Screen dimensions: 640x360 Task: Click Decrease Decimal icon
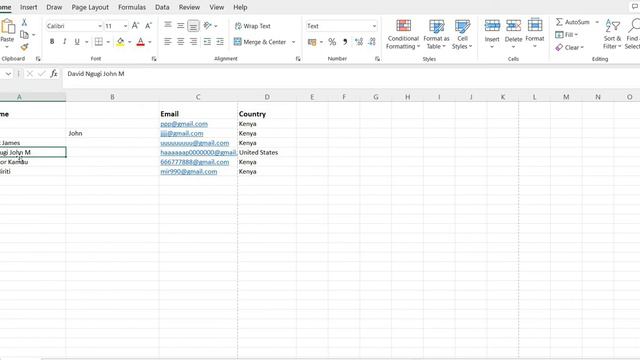click(372, 42)
